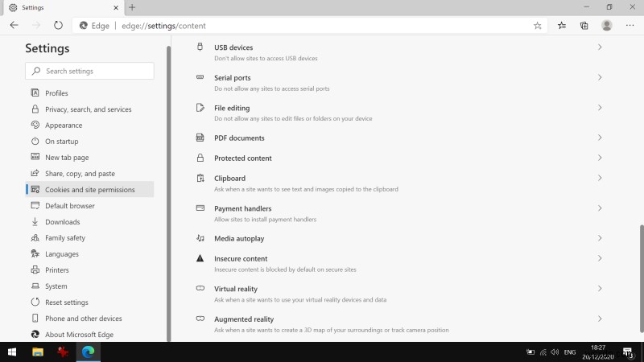Click the Augmented reality headset icon
The height and width of the screenshot is (362, 644).
pos(200,319)
